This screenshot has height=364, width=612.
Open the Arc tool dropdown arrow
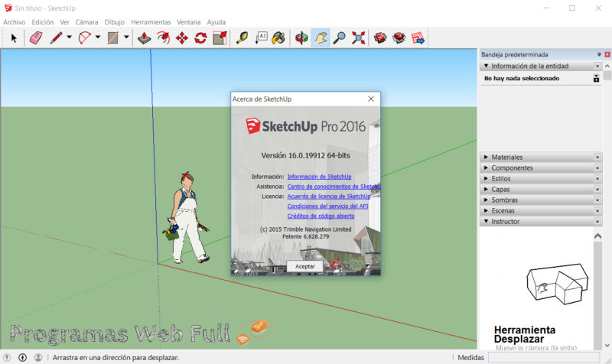pos(98,37)
